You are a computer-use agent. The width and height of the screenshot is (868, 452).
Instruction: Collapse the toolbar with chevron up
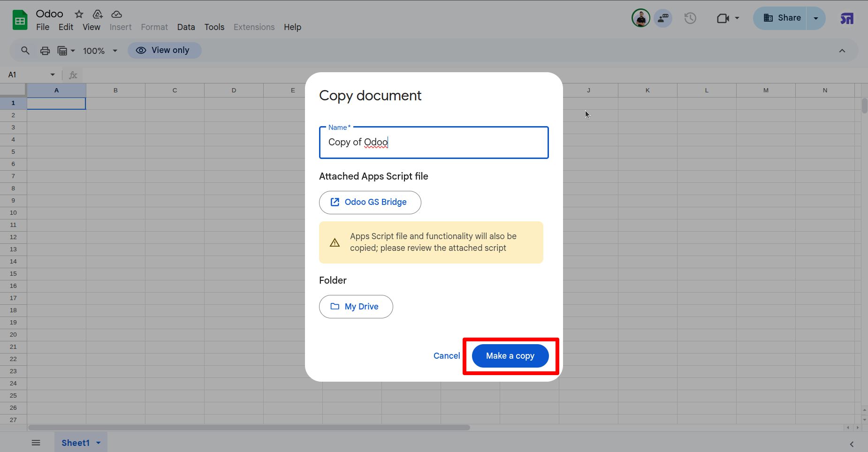click(842, 51)
